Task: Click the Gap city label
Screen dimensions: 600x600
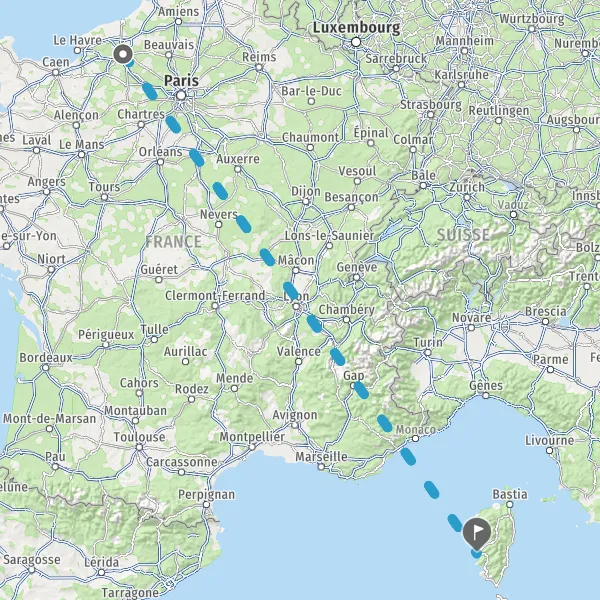Action: point(354,375)
